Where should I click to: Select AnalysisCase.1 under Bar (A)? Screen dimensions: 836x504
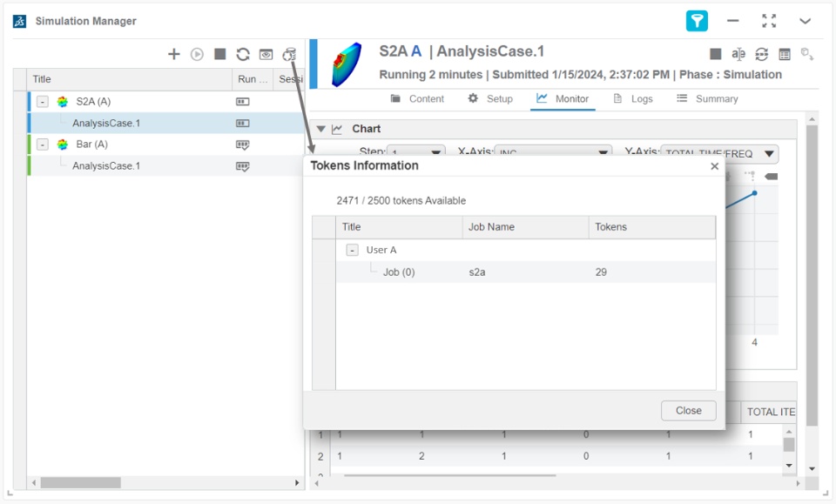coord(106,166)
